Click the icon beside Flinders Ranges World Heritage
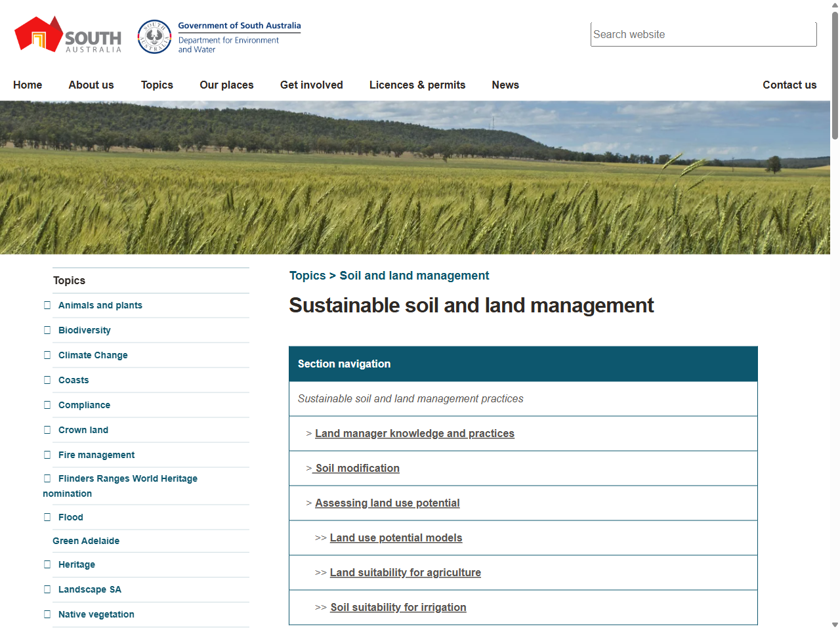Screen dimensions: 840x630 pyautogui.click(x=47, y=478)
